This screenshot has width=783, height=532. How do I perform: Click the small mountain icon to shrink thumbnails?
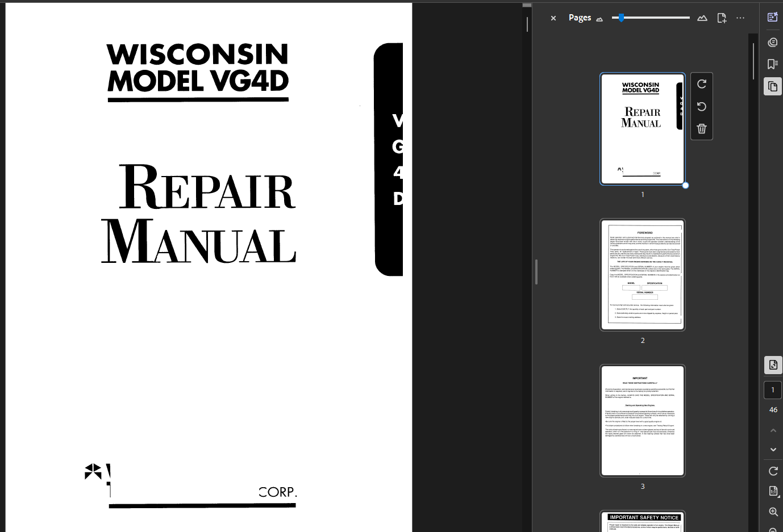599,19
